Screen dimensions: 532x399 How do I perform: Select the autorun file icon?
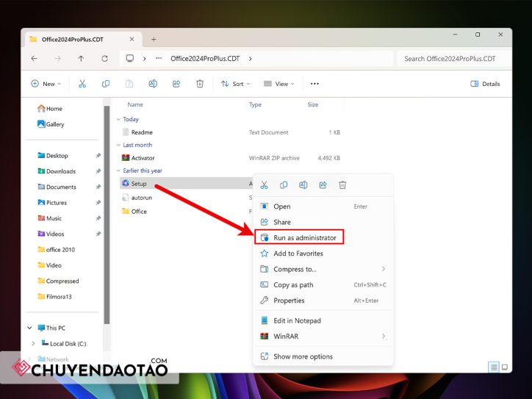click(x=125, y=198)
